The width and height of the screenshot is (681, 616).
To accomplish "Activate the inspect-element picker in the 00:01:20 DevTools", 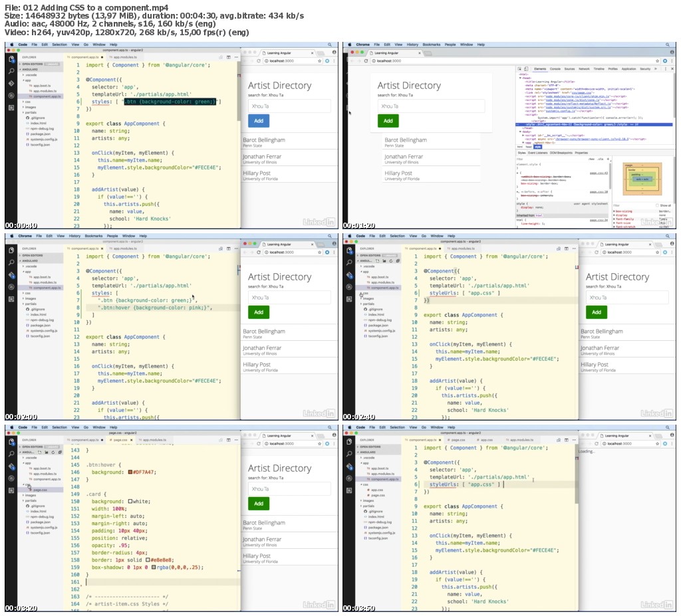I will point(519,68).
